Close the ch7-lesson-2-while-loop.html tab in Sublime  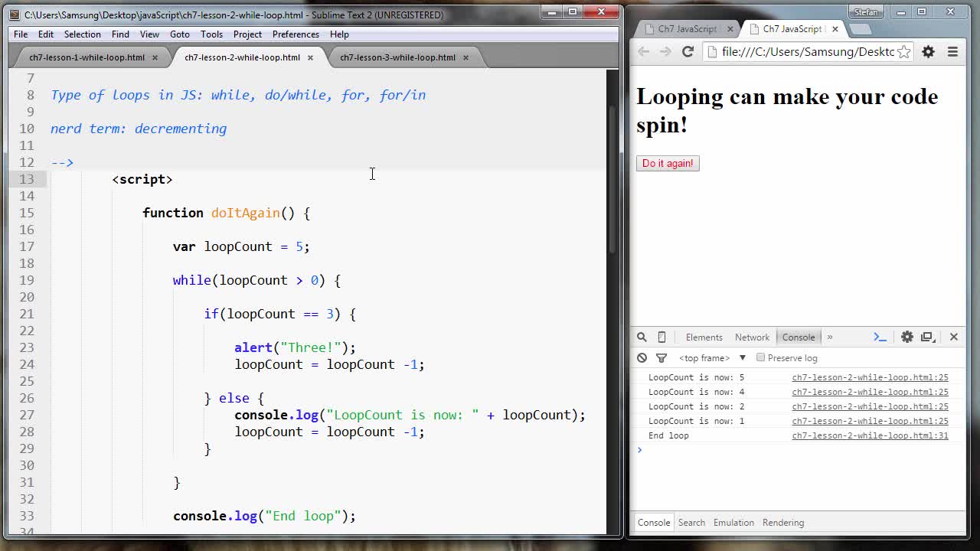310,57
